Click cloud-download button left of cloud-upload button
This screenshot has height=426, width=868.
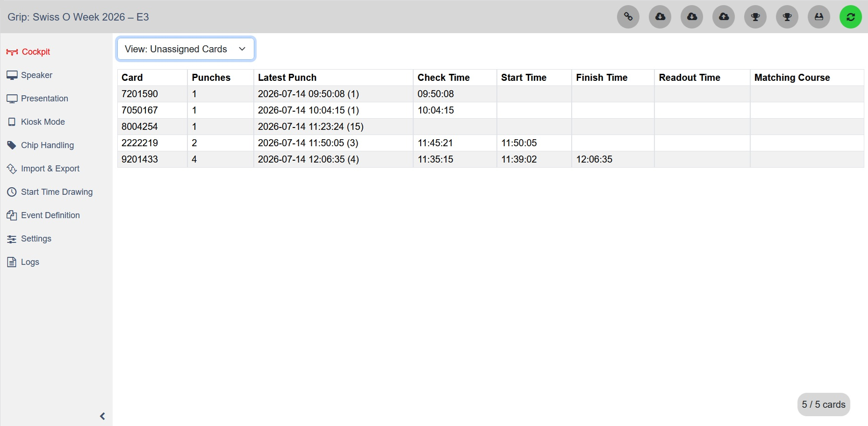point(692,17)
